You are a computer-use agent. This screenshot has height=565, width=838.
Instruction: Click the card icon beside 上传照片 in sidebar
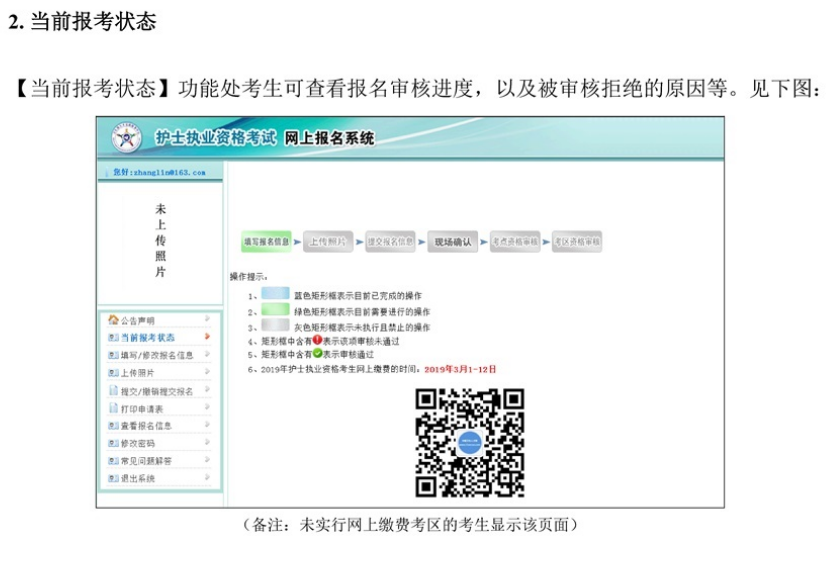tap(112, 373)
